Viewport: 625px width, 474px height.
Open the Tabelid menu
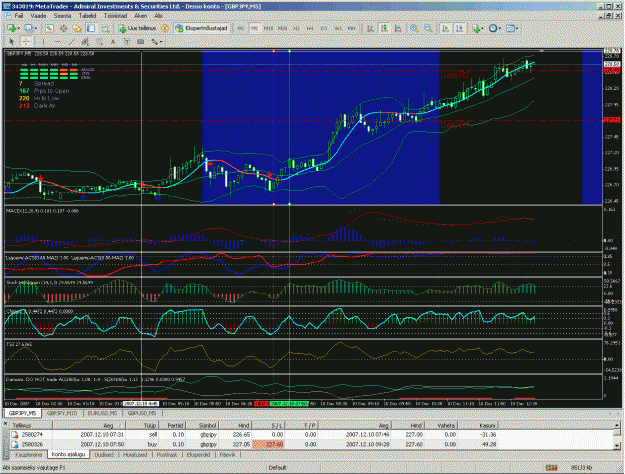point(87,16)
